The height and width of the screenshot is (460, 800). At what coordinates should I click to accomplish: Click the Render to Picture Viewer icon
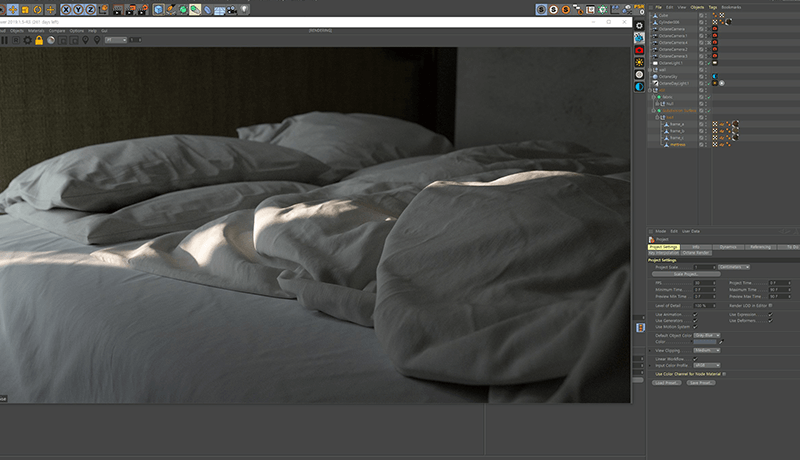coord(130,9)
